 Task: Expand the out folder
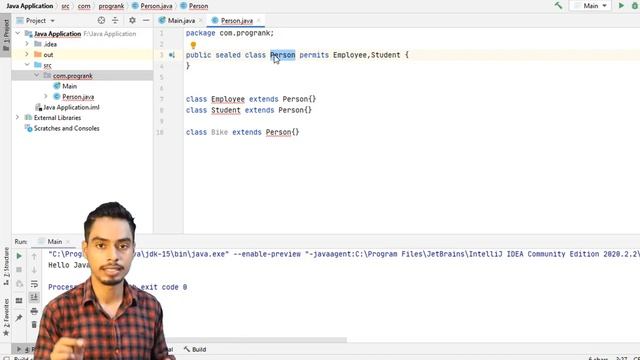[x=27, y=54]
